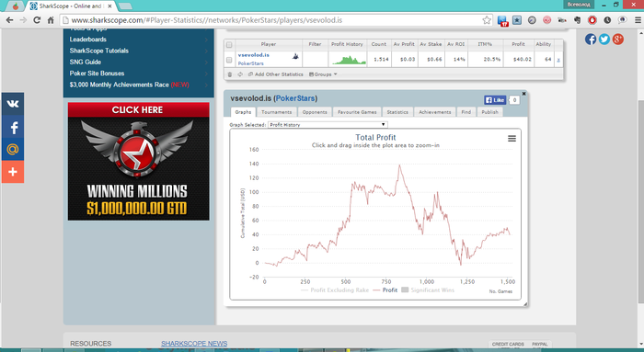Reload the SharkScope page
The width and height of the screenshot is (644, 352).
coord(37,20)
